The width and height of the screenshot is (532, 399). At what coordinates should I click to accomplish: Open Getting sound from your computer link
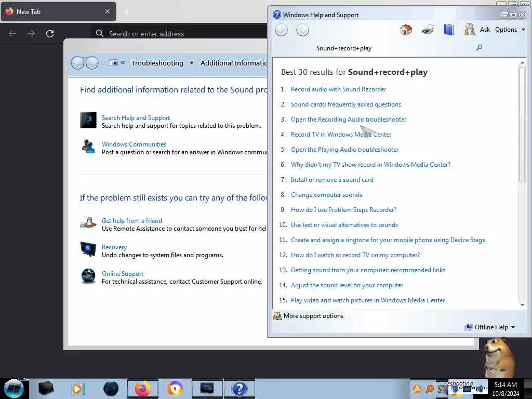368,270
